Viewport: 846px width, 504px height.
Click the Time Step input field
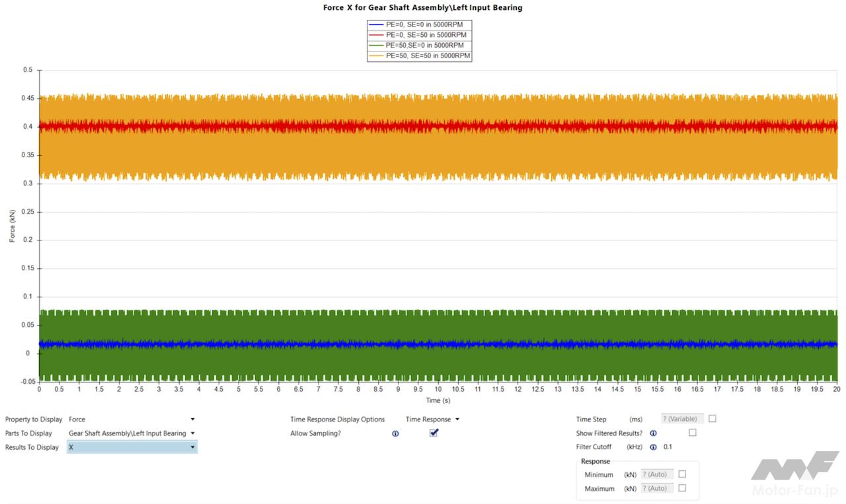(x=682, y=419)
